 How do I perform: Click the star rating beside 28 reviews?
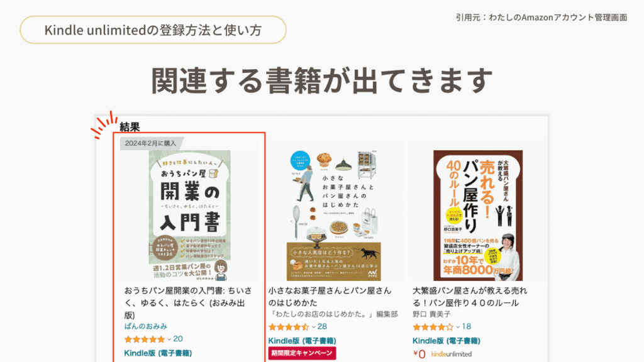click(x=289, y=327)
